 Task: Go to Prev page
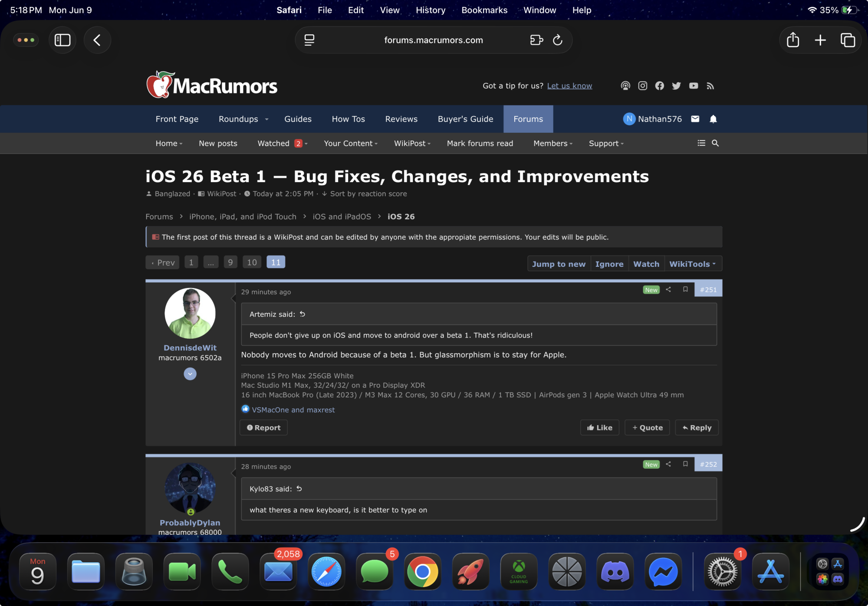pos(162,262)
